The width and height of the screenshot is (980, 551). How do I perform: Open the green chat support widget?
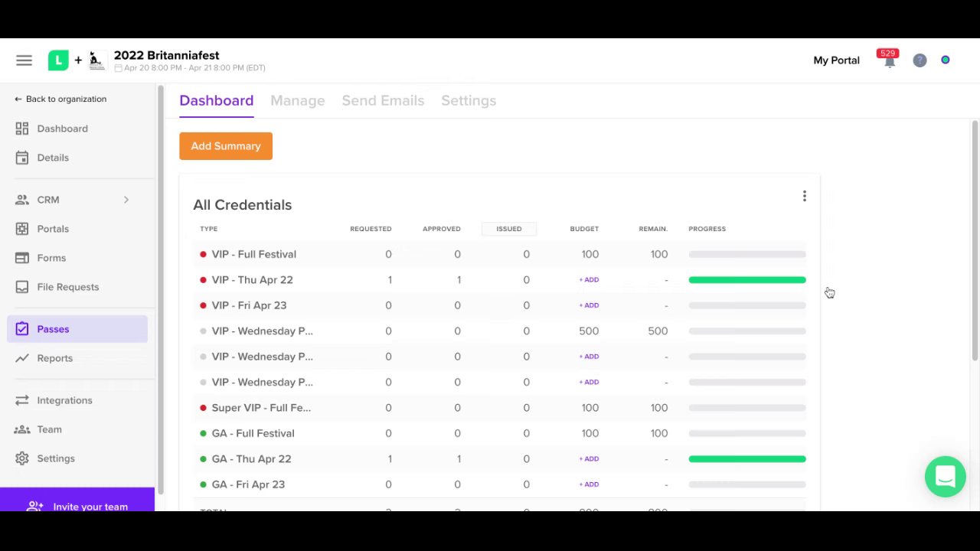[x=945, y=477]
